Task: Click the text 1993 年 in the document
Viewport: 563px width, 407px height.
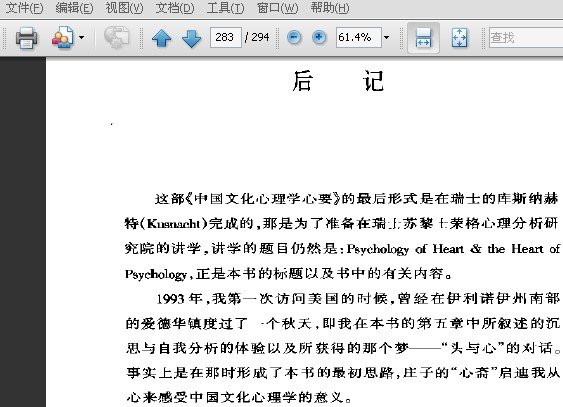Action: point(180,299)
